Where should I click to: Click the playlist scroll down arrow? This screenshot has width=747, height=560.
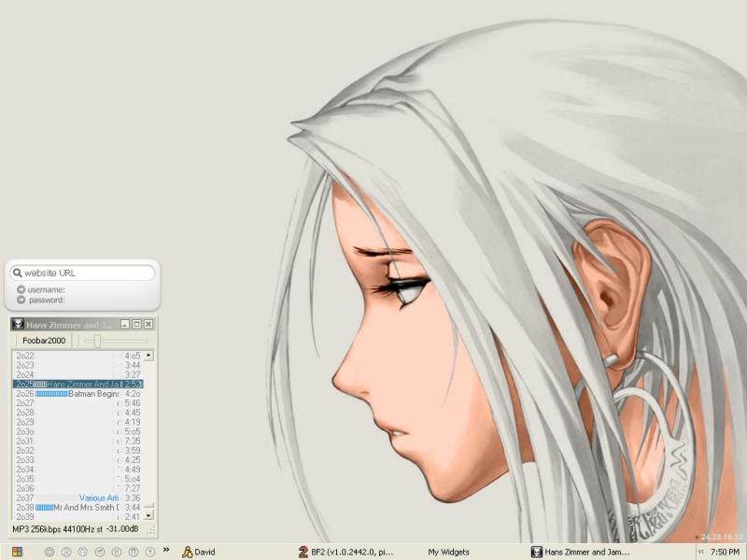point(148,515)
